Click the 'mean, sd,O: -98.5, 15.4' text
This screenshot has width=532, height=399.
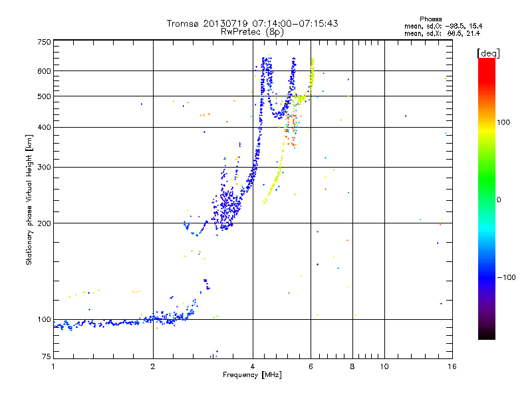point(443,26)
